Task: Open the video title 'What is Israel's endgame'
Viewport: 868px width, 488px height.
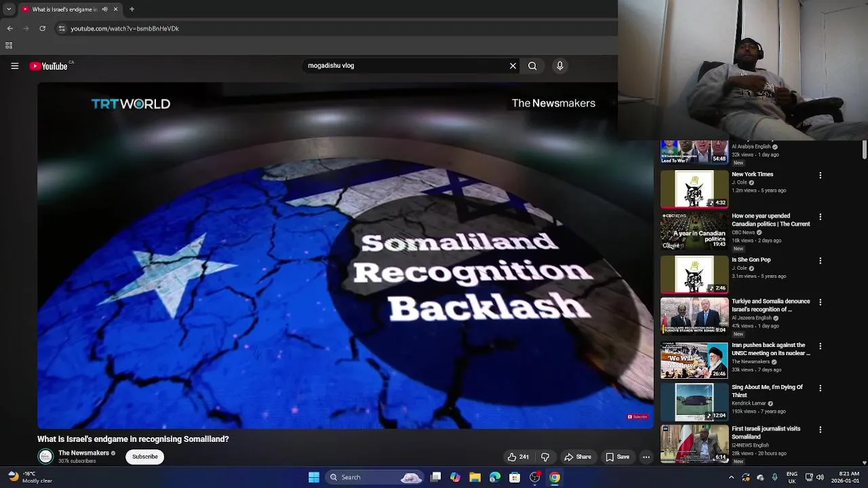Action: [x=133, y=439]
